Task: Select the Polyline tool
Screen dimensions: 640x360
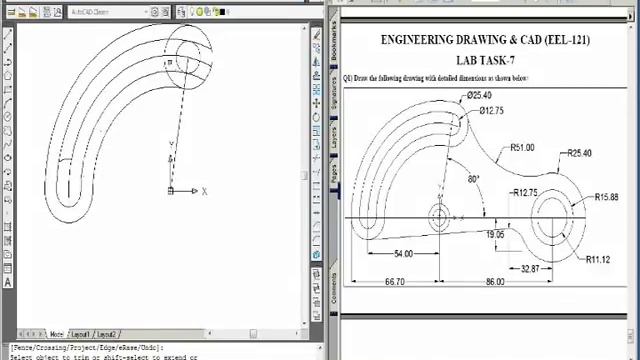Action: click(x=8, y=62)
